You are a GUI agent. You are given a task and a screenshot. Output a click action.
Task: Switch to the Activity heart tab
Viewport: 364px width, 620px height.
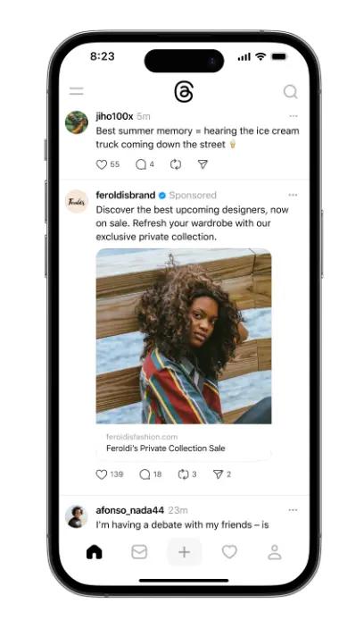click(229, 552)
